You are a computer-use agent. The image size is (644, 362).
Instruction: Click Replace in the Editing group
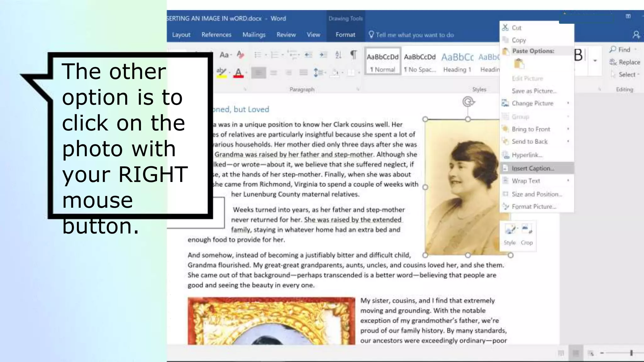point(625,62)
